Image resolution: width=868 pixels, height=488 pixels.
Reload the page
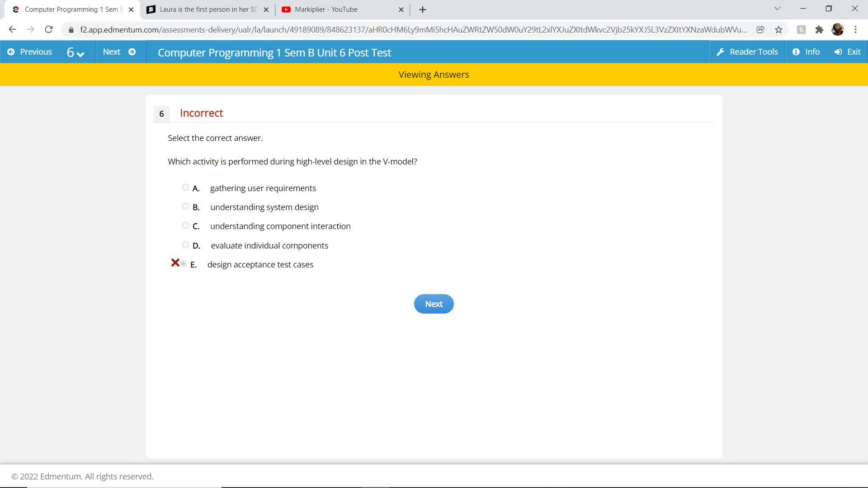pyautogui.click(x=49, y=30)
